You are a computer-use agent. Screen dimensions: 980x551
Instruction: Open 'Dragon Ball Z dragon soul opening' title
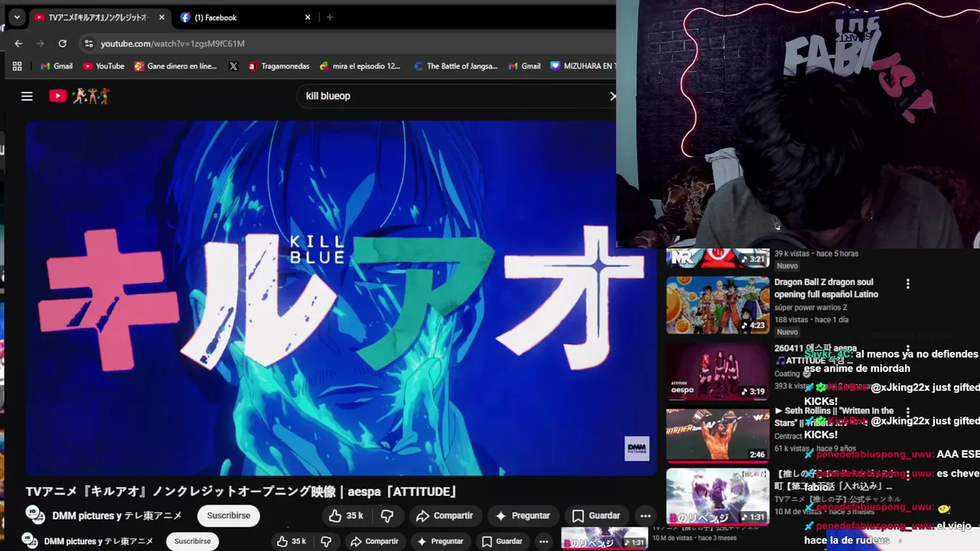point(826,288)
